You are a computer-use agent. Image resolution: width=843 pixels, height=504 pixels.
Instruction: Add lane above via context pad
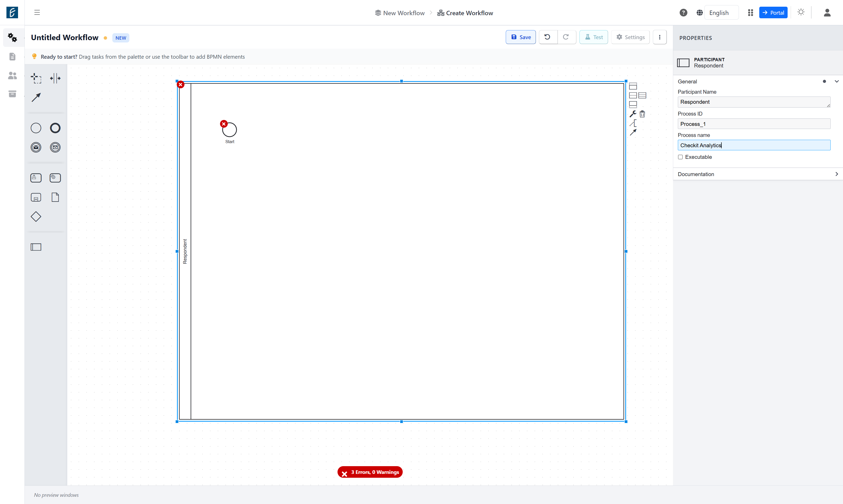[633, 86]
